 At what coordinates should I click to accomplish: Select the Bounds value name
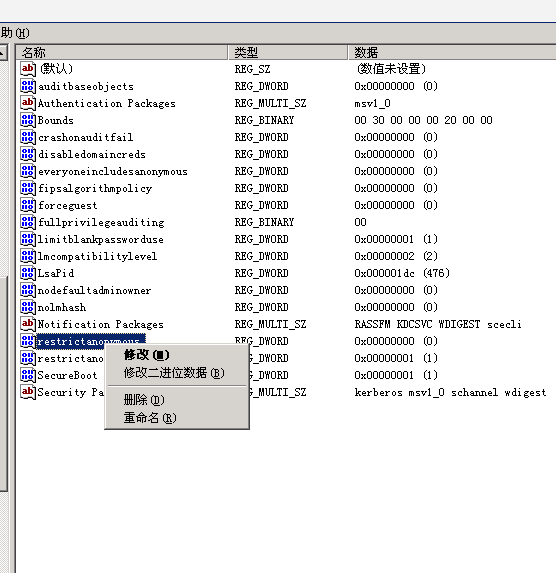(56, 120)
